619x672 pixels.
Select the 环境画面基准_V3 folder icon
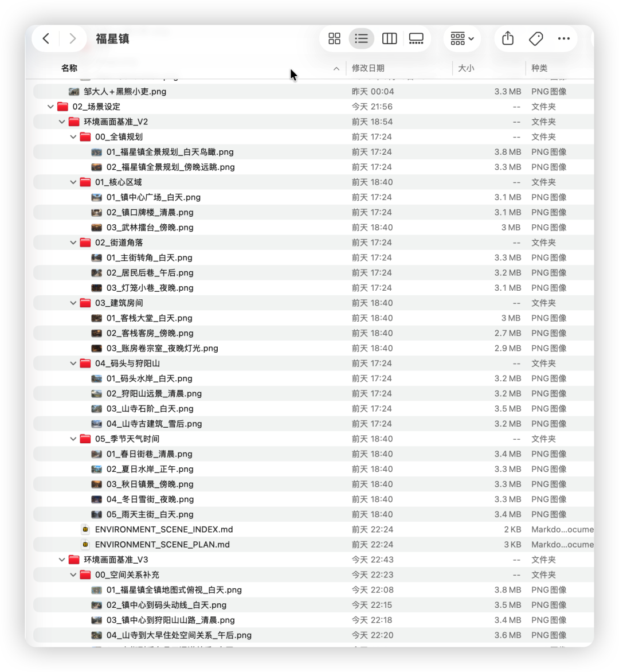(74, 560)
